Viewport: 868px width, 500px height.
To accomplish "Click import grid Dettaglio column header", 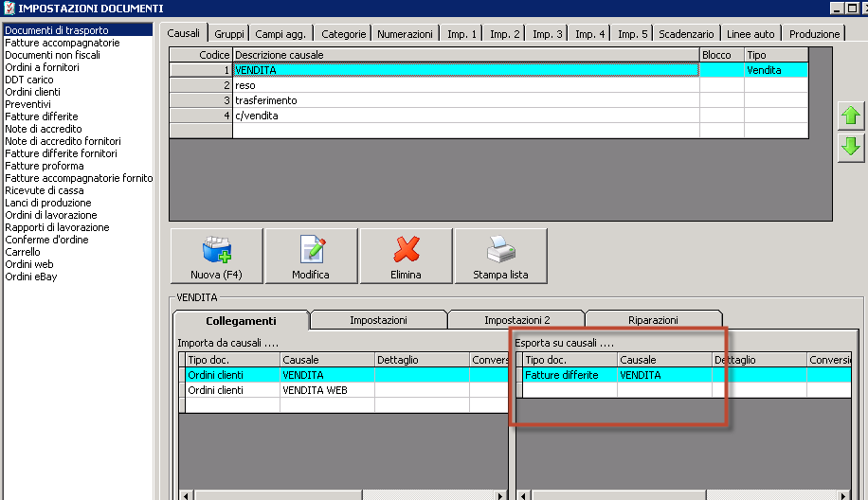I will (x=422, y=360).
